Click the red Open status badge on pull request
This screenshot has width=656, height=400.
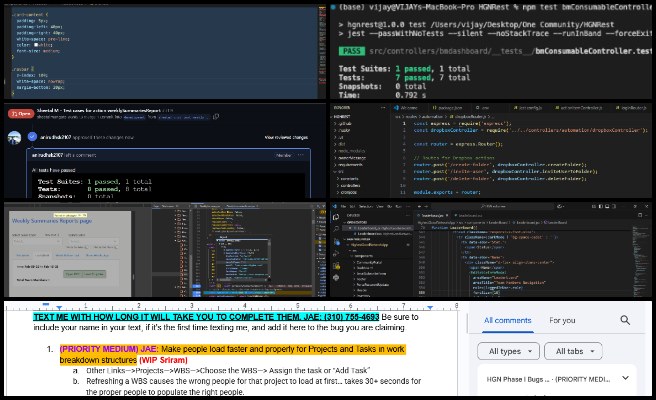click(21, 114)
